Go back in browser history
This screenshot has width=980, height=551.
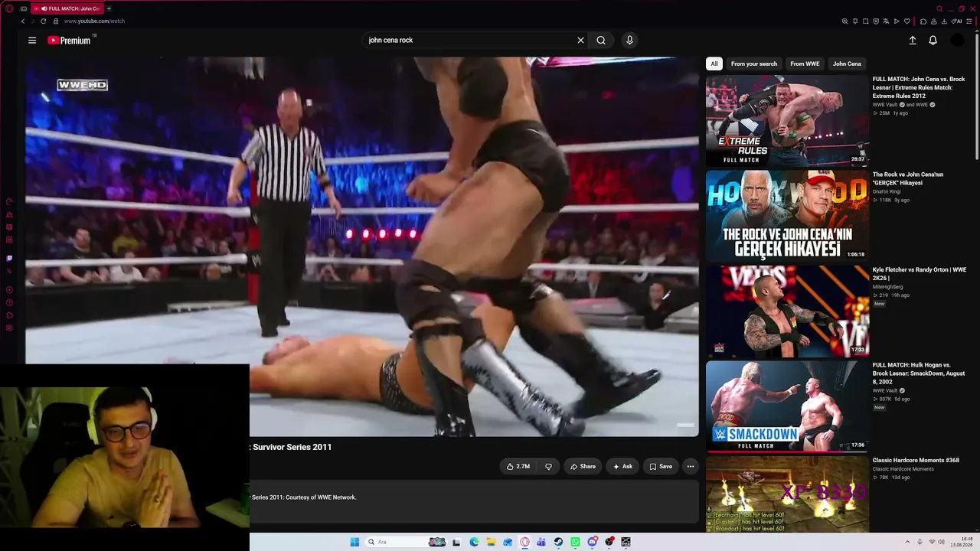pos(23,21)
